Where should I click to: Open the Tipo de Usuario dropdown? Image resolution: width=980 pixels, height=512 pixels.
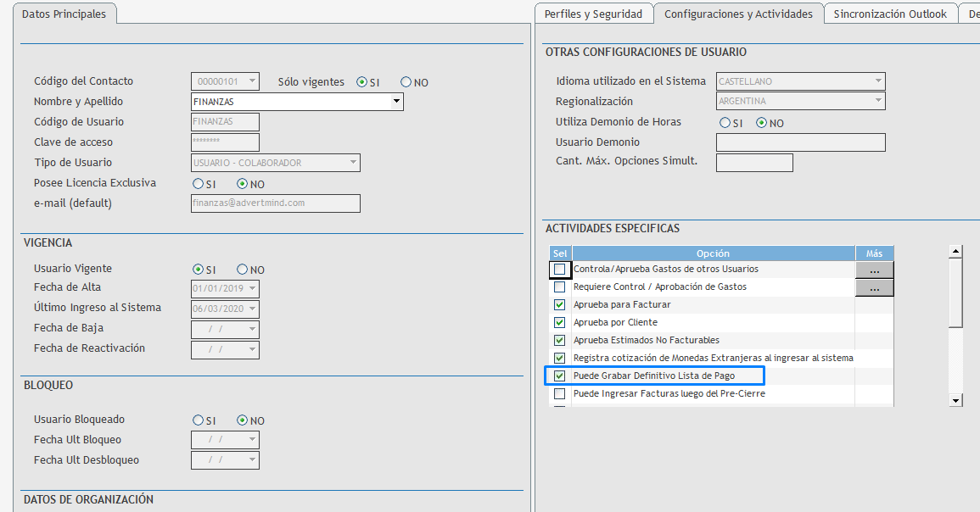[352, 163]
